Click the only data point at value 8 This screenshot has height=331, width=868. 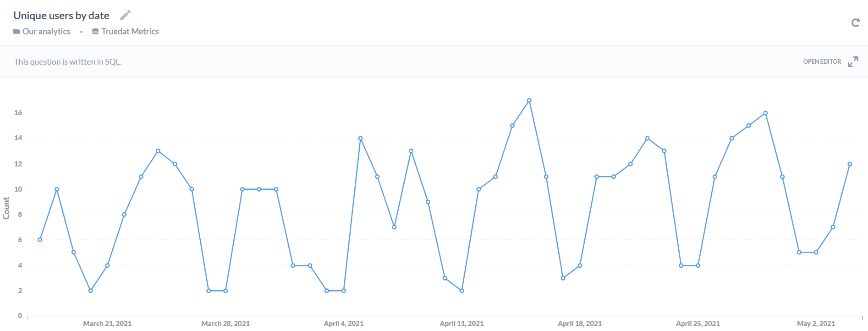pyautogui.click(x=124, y=215)
